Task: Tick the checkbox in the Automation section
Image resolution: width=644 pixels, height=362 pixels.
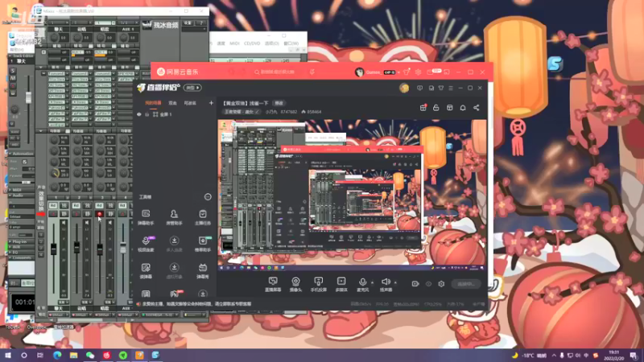Action: pyautogui.click(x=25, y=162)
